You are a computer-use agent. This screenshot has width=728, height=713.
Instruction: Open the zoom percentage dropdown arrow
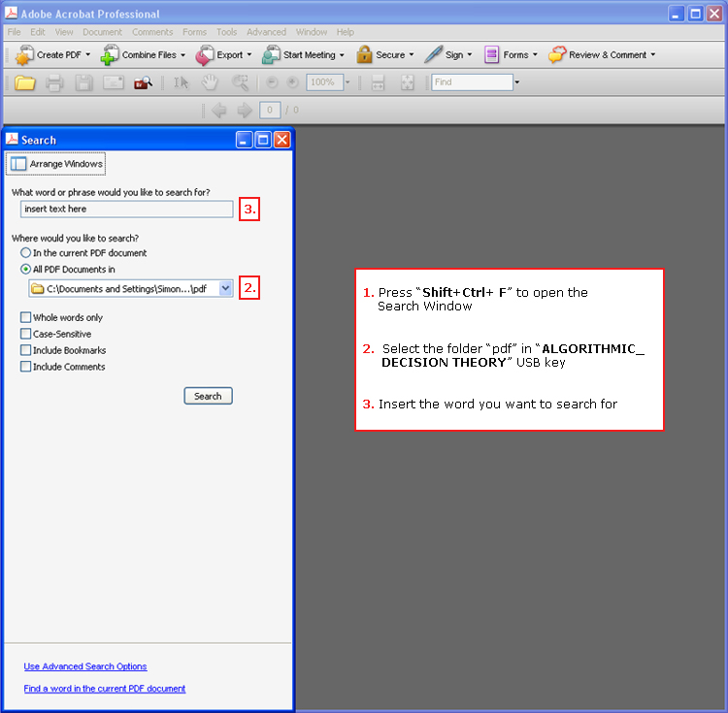tap(347, 82)
